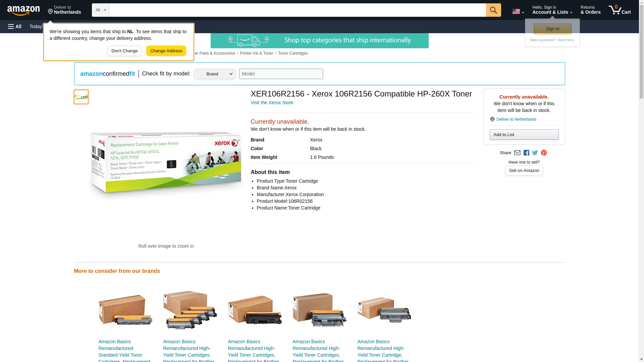Click the magnifying glass search button
Viewport: 644px width, 362px height.
point(493,10)
